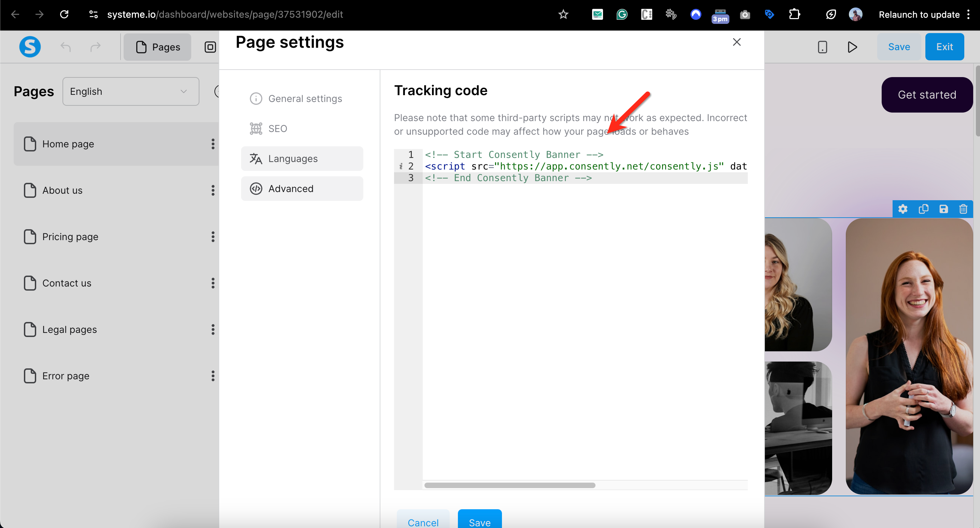Viewport: 980px width, 528px height.
Task: Open block settings gear icon
Action: coord(903,209)
